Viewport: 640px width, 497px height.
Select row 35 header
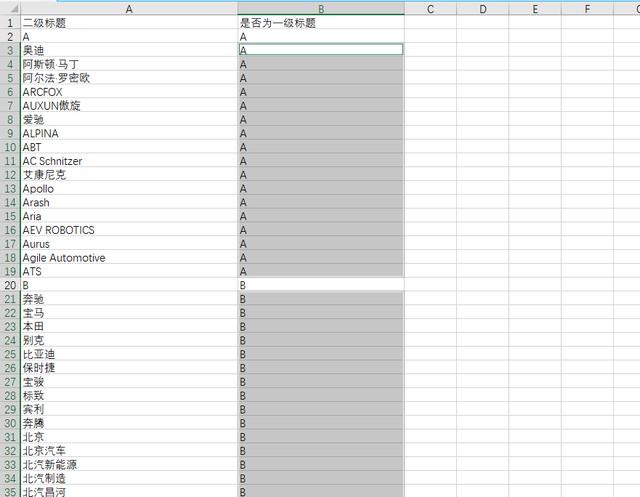pyautogui.click(x=10, y=492)
